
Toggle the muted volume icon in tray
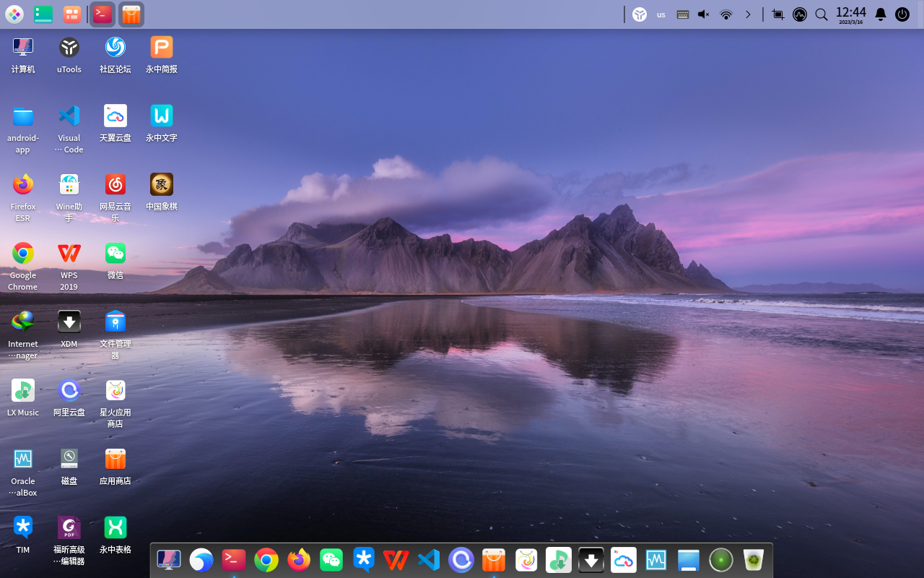point(704,14)
